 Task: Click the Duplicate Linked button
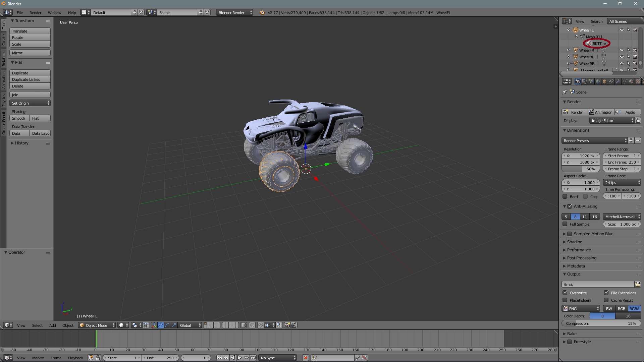(30, 79)
